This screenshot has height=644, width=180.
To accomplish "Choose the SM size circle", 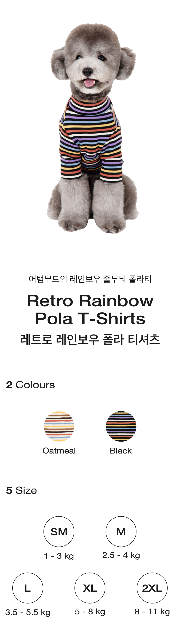I will click(x=59, y=531).
